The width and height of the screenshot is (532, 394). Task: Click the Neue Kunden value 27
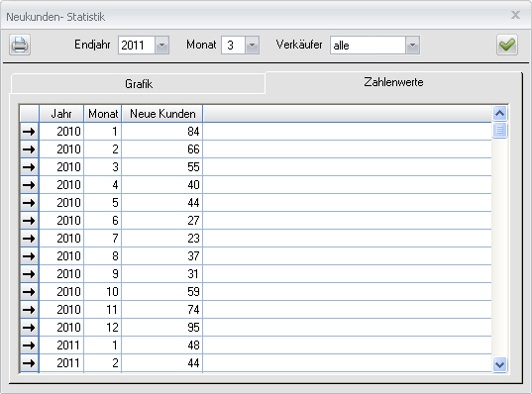pyautogui.click(x=162, y=221)
